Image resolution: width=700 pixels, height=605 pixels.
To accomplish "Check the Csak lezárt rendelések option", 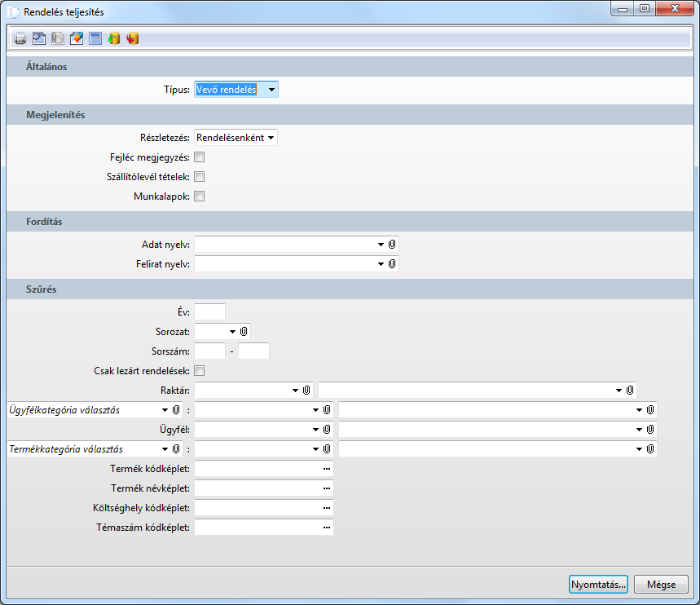I will pos(199,371).
